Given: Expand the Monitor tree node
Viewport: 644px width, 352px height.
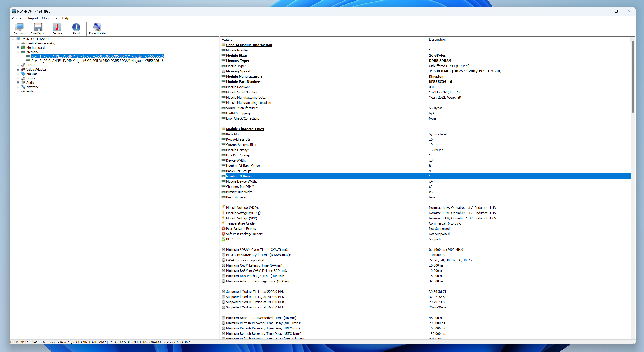Looking at the screenshot, I should point(18,74).
